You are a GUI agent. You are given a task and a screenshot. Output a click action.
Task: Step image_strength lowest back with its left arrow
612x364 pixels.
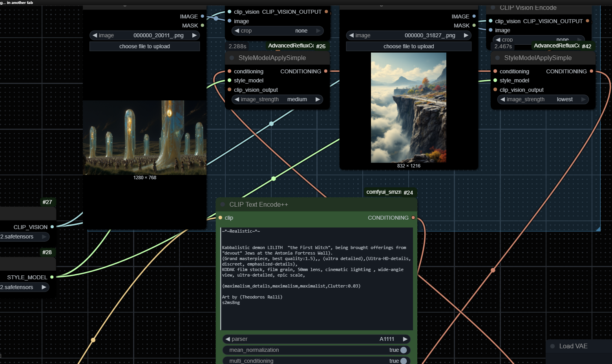pos(502,99)
